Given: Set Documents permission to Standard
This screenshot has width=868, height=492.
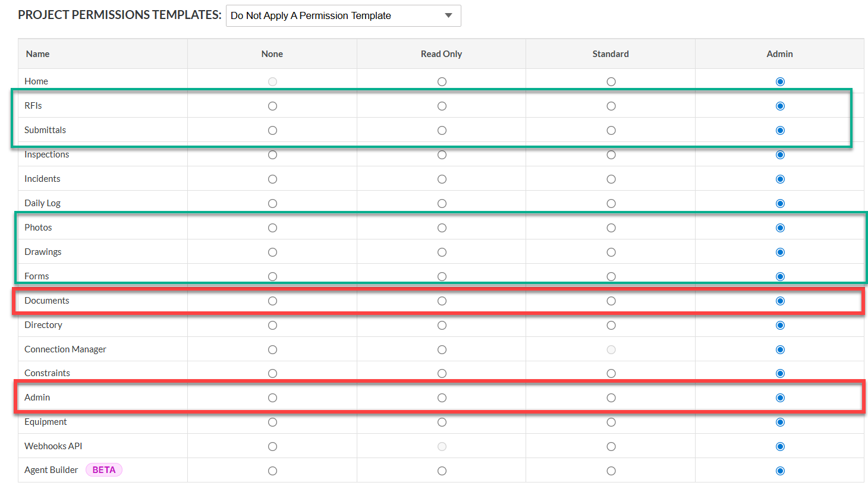Looking at the screenshot, I should 611,301.
